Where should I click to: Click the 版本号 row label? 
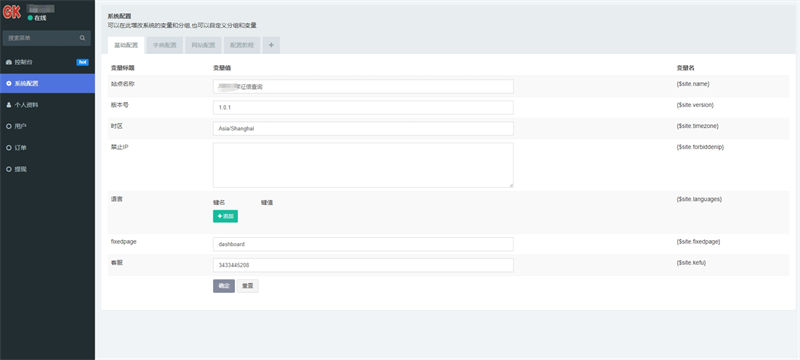coord(118,105)
